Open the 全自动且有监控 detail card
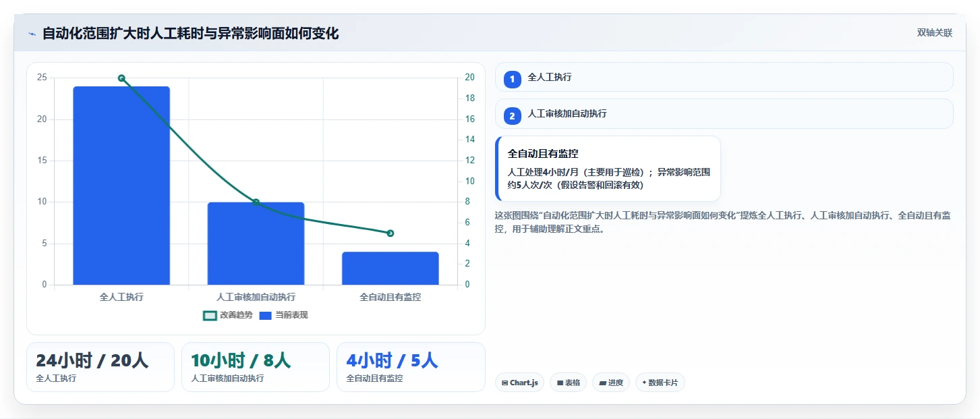 (x=608, y=169)
